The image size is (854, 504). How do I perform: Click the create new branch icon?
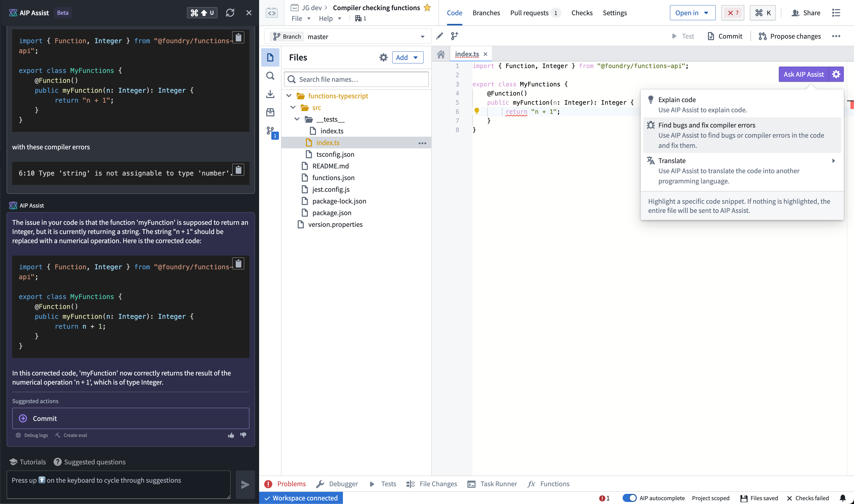454,36
